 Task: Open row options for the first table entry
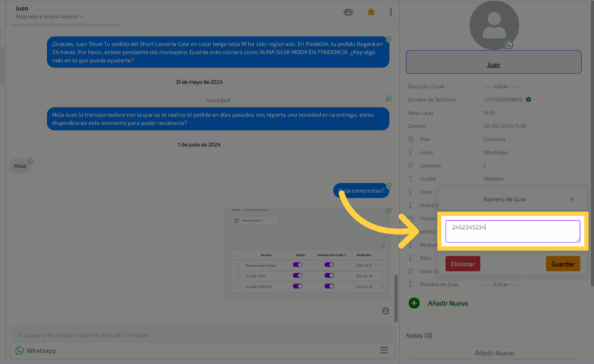(382, 265)
